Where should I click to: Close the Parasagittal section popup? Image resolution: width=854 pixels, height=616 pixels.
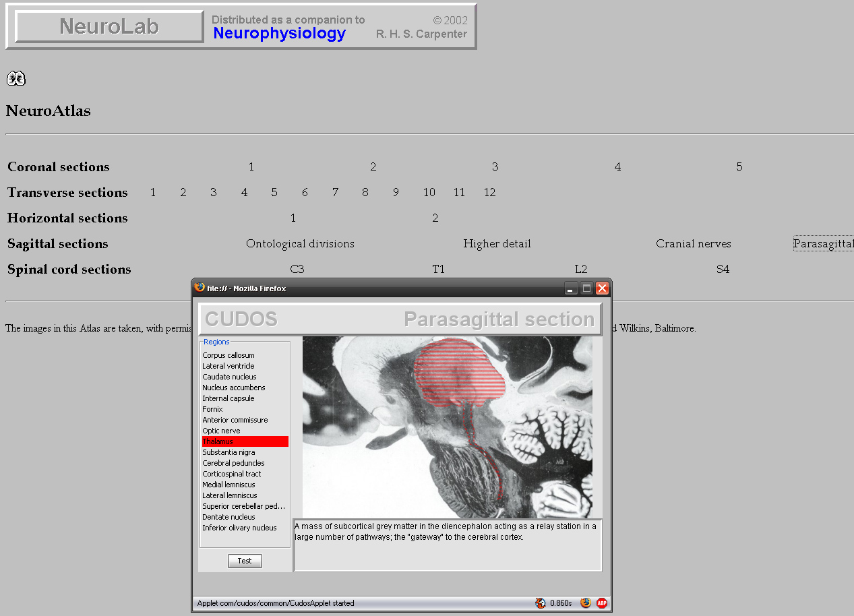[602, 288]
